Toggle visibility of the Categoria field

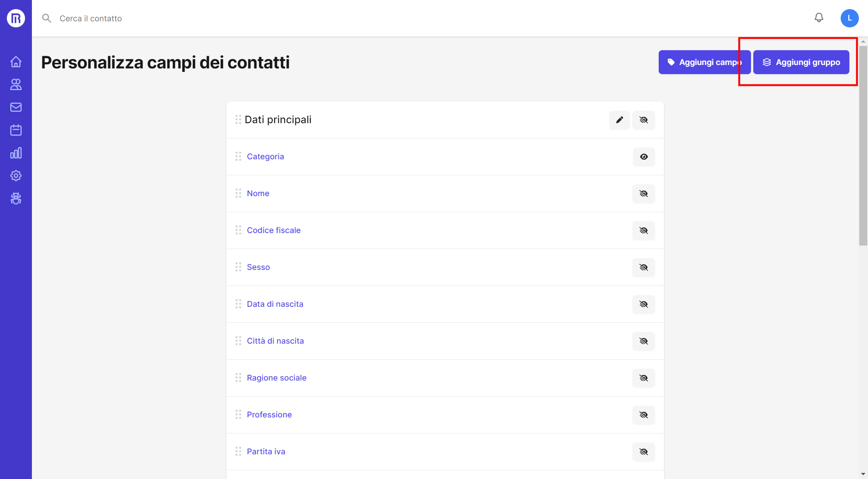(643, 157)
